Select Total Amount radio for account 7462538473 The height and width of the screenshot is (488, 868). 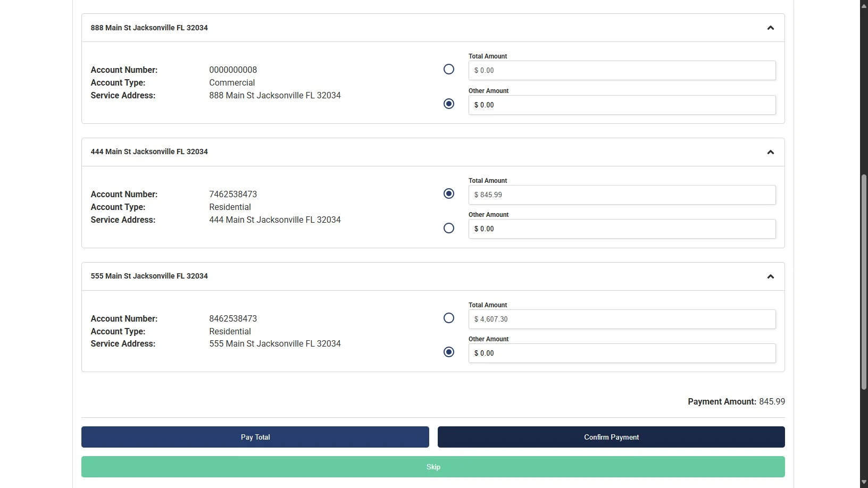[x=449, y=193]
